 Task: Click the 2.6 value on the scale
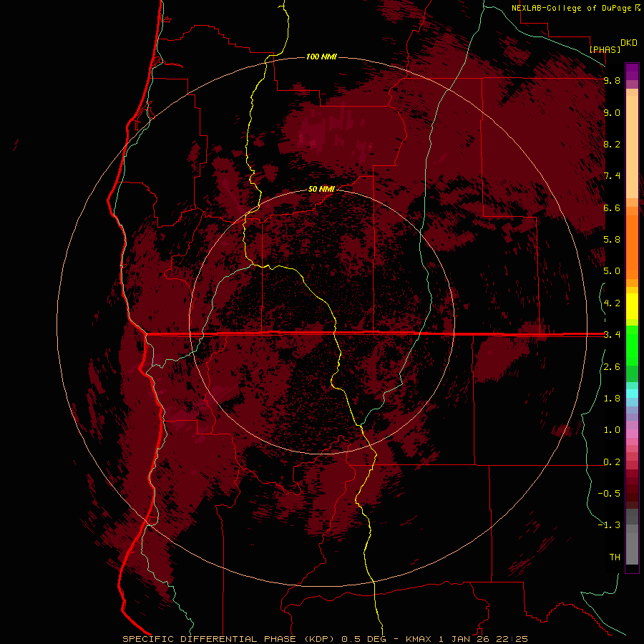[612, 367]
